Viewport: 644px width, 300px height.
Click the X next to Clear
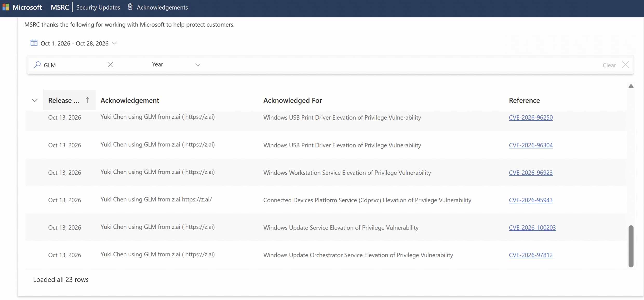[x=625, y=64]
